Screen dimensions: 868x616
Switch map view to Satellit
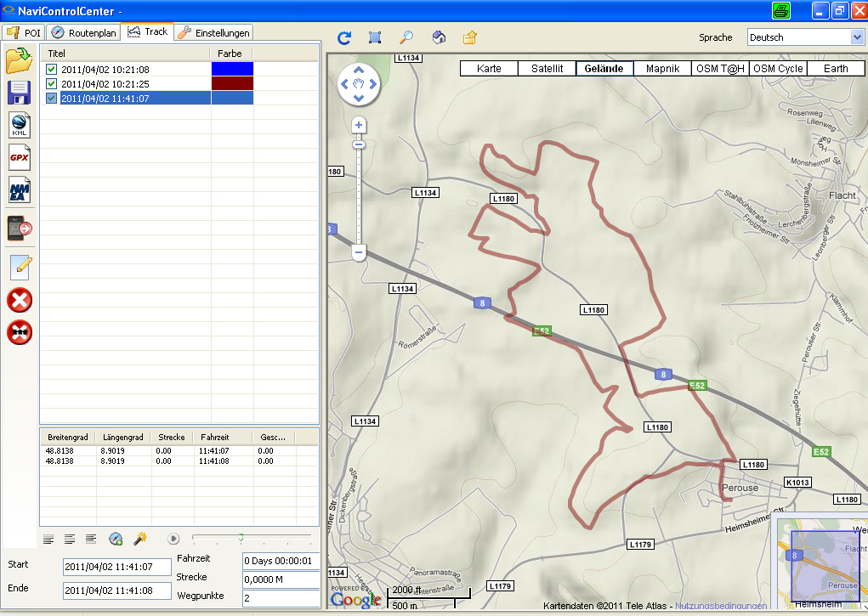pyautogui.click(x=547, y=69)
